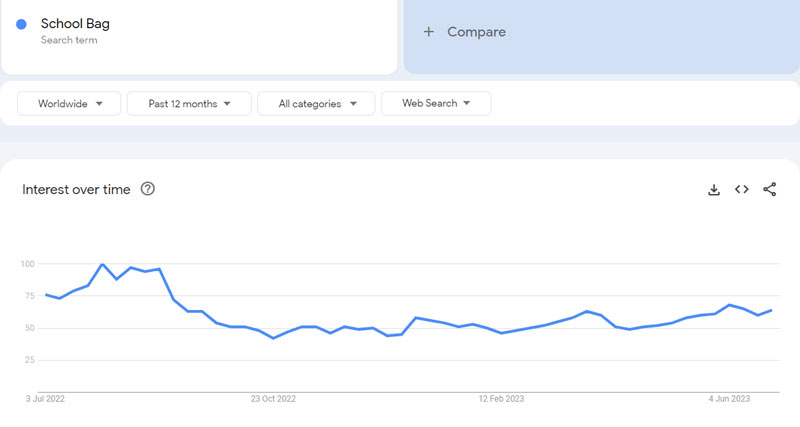Click the 100 value on the y-axis

(28, 264)
